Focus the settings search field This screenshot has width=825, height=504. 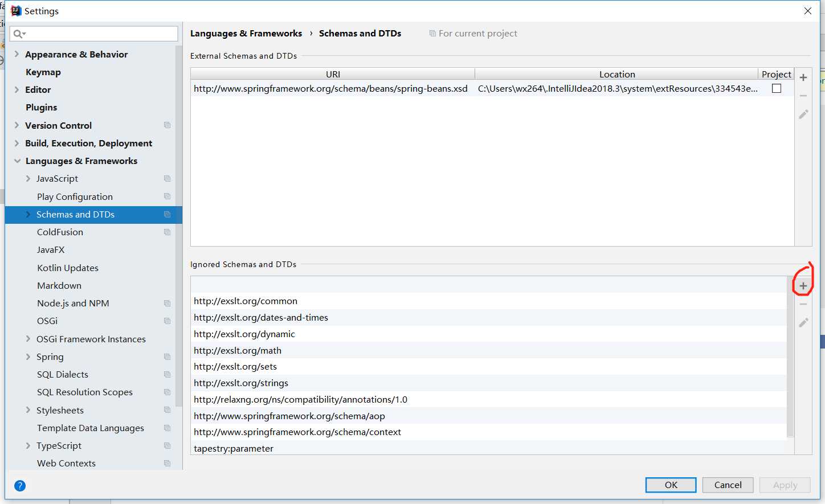[x=94, y=34]
